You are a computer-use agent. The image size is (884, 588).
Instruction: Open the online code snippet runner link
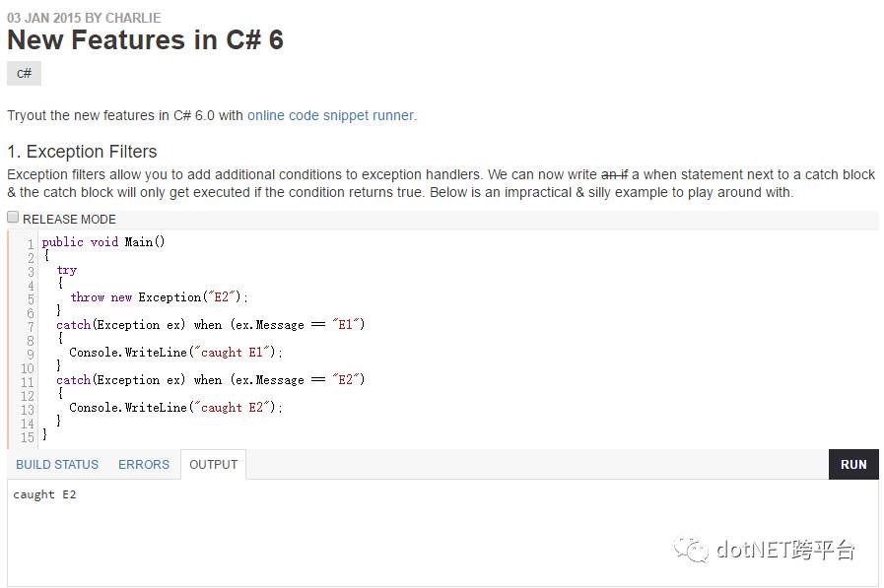point(332,115)
